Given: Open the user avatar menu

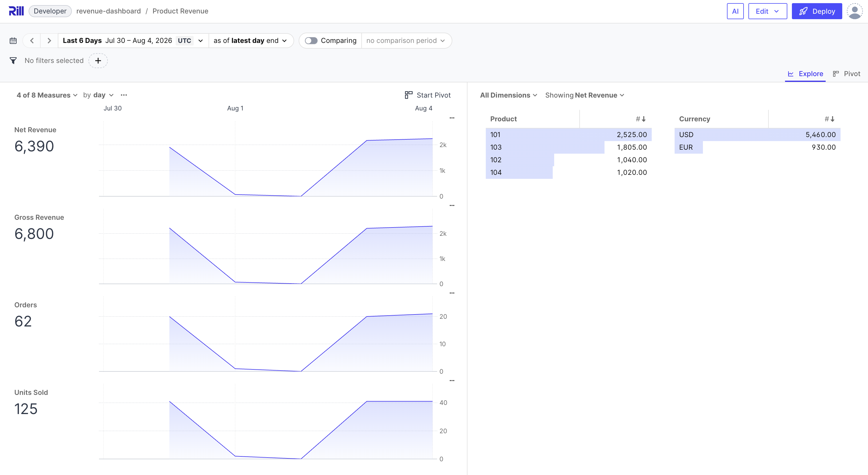Looking at the screenshot, I should (854, 11).
